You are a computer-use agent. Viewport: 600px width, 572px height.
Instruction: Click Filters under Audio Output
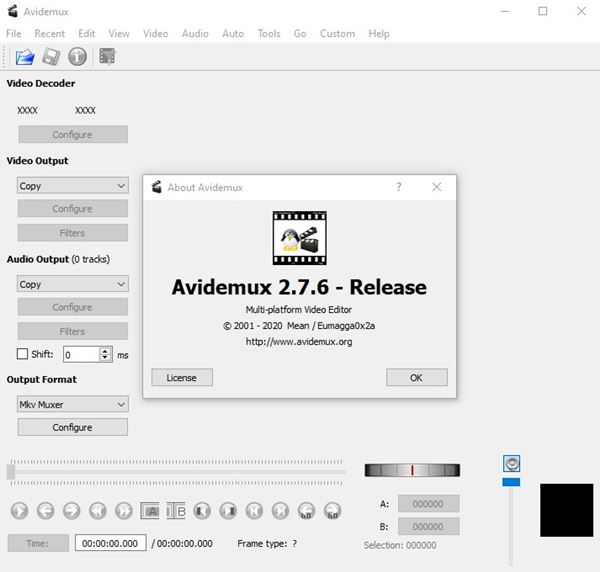coord(73,331)
